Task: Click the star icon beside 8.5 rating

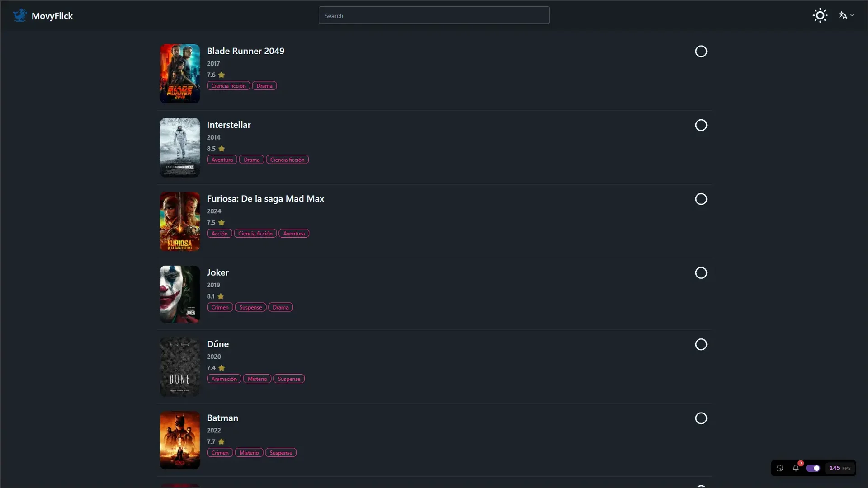Action: tap(222, 149)
